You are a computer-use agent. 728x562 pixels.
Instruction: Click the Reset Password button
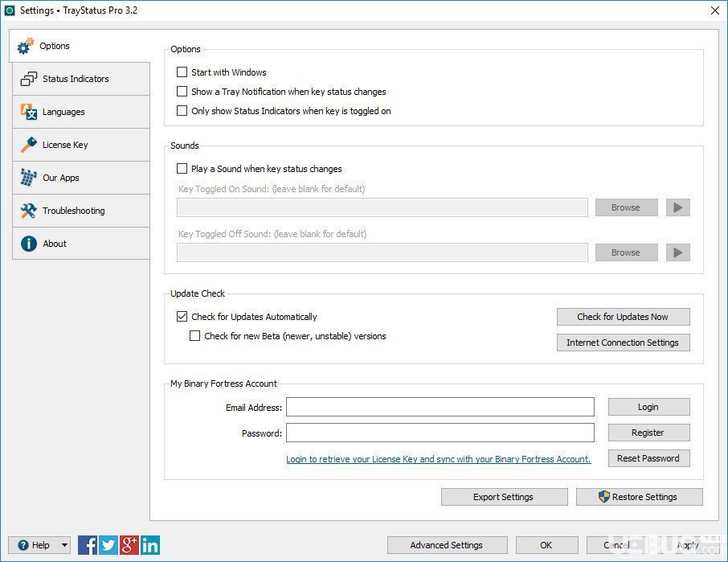point(648,458)
